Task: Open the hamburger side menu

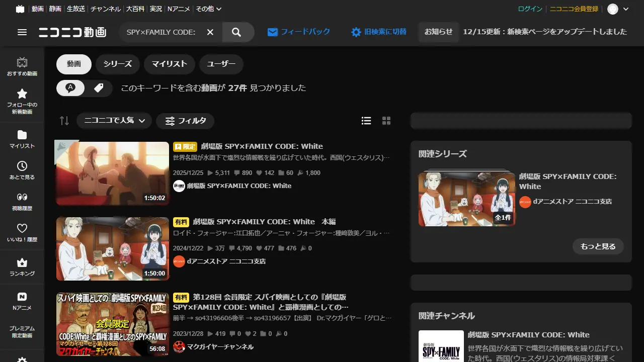Action: [22, 32]
